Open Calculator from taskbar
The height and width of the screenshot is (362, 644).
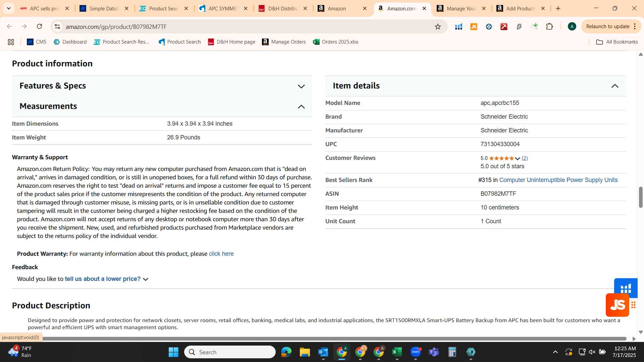pos(452,352)
